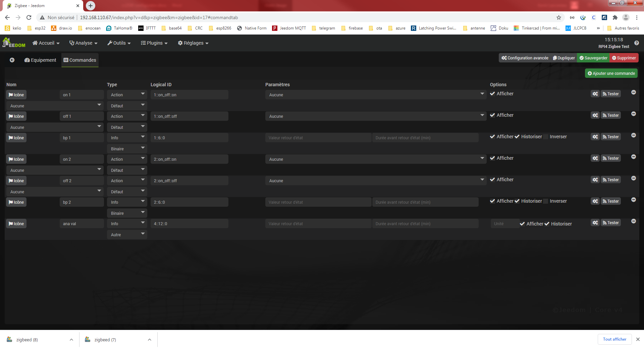This screenshot has width=644, height=349.
Task: Click Sauvegarder to save the equipment
Action: [593, 58]
